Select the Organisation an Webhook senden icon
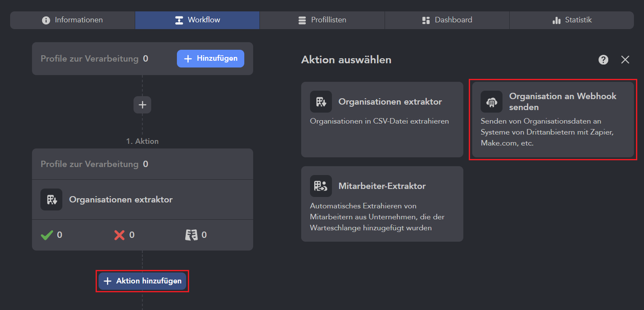The image size is (644, 310). [x=492, y=102]
